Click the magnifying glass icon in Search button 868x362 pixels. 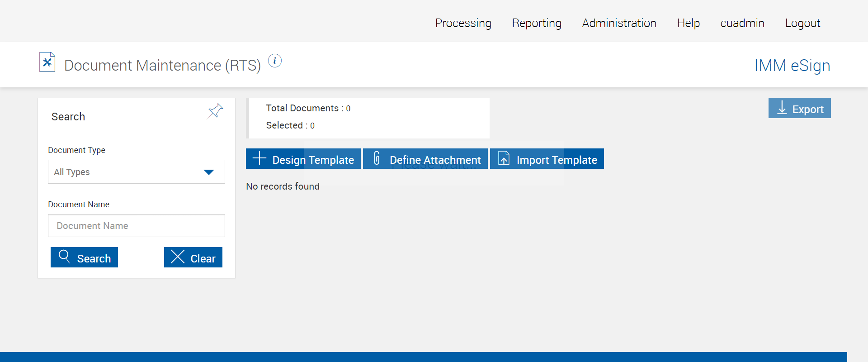tap(64, 257)
